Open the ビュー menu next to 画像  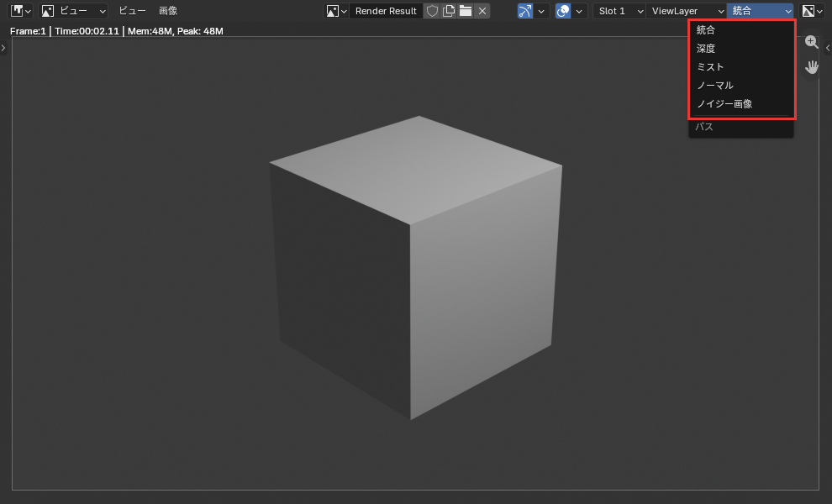point(132,11)
